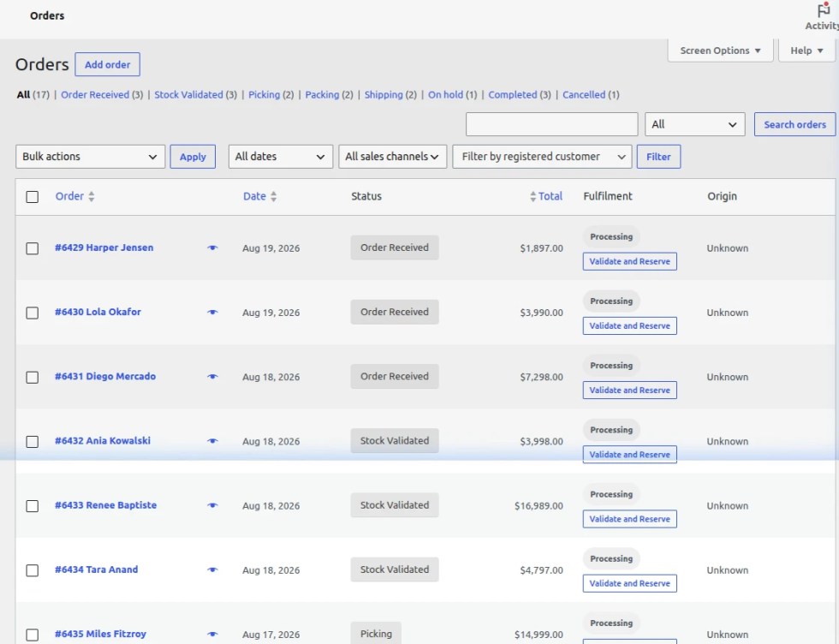The width and height of the screenshot is (839, 644).
Task: Sort by Total column arrows
Action: [x=533, y=196]
